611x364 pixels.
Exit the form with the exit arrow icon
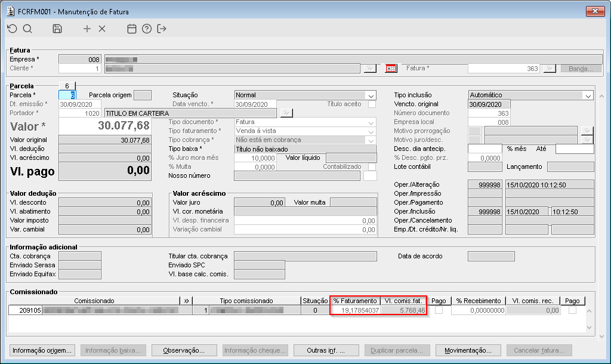tap(162, 29)
